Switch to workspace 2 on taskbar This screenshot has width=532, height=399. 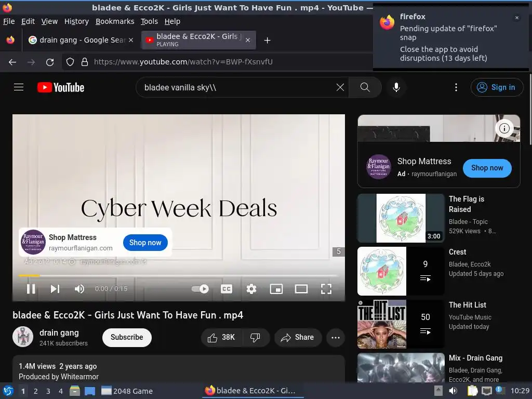(x=36, y=391)
